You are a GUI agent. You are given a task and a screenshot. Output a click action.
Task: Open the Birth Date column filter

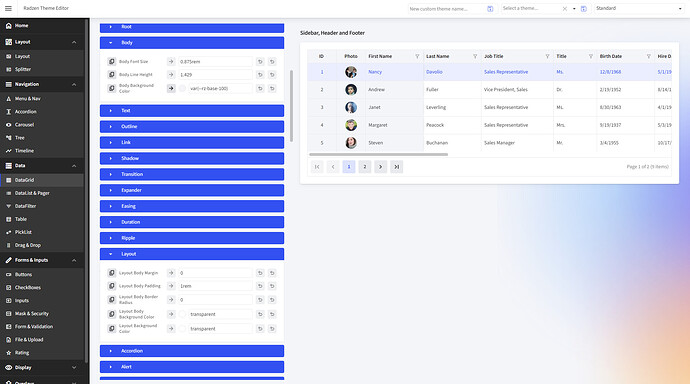pos(648,56)
